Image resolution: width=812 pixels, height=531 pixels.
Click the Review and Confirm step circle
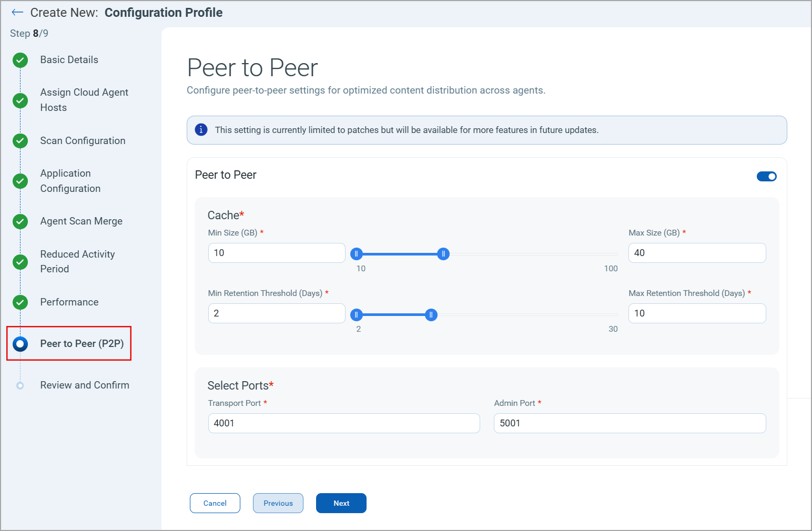[x=21, y=385]
